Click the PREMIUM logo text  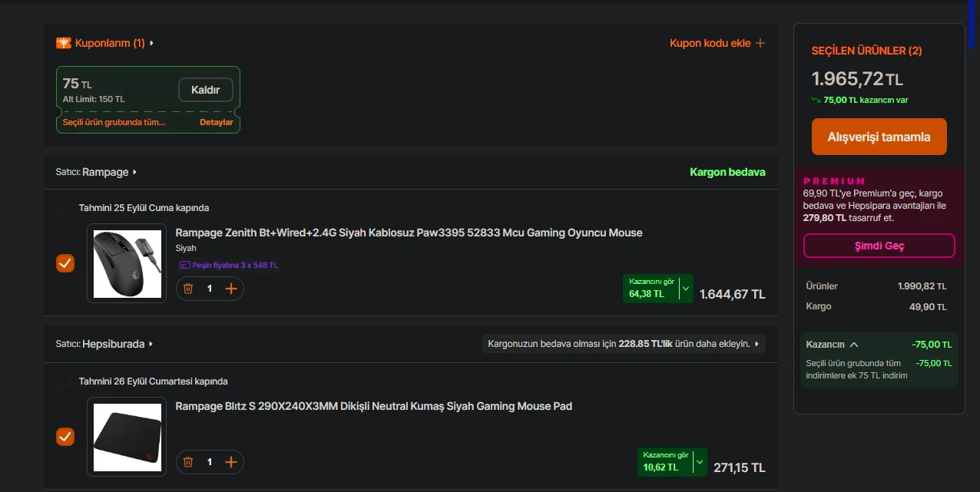pos(835,181)
